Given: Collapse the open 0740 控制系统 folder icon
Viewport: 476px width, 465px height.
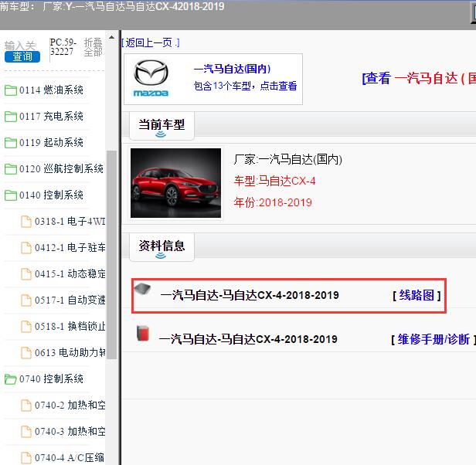Looking at the screenshot, I should click(x=11, y=379).
